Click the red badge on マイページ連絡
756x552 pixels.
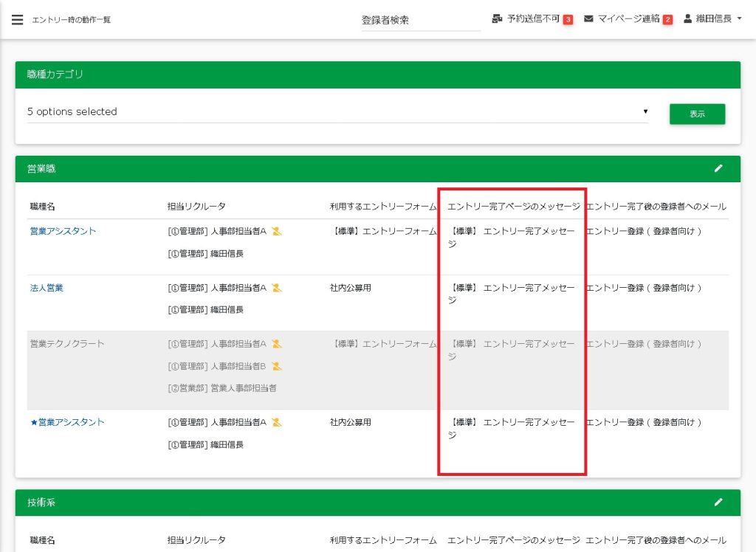pyautogui.click(x=667, y=20)
